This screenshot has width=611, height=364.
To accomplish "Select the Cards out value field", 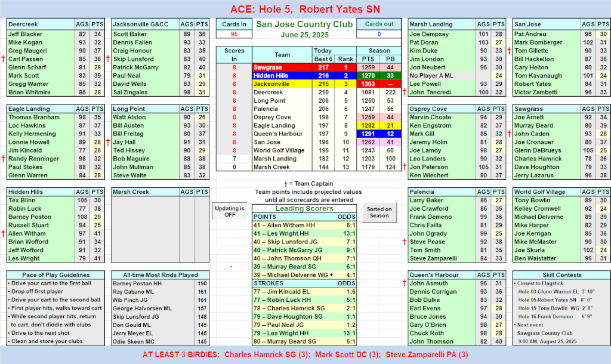I will (x=379, y=34).
